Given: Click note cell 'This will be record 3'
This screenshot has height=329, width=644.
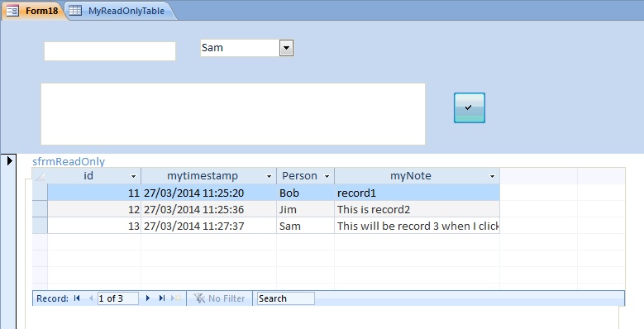Looking at the screenshot, I should [417, 226].
